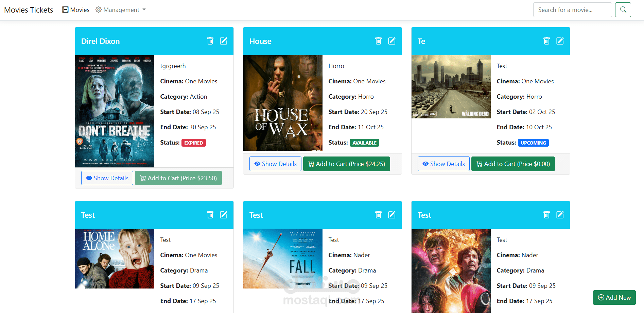Open the Squid Game poster image
644x313 pixels.
(451, 271)
